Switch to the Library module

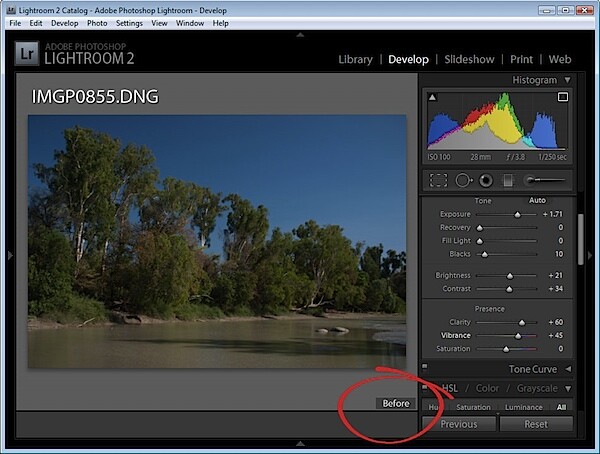pos(355,59)
